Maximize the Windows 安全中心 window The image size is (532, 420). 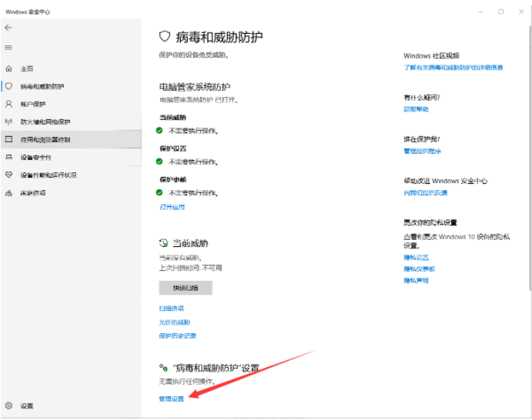tap(500, 12)
